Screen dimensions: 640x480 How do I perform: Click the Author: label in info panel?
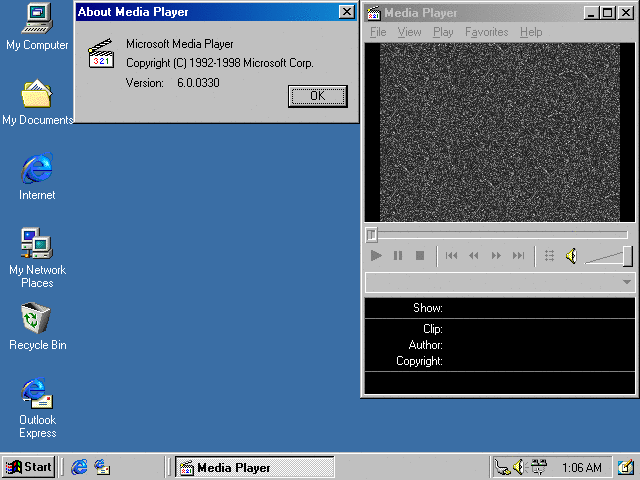(426, 345)
